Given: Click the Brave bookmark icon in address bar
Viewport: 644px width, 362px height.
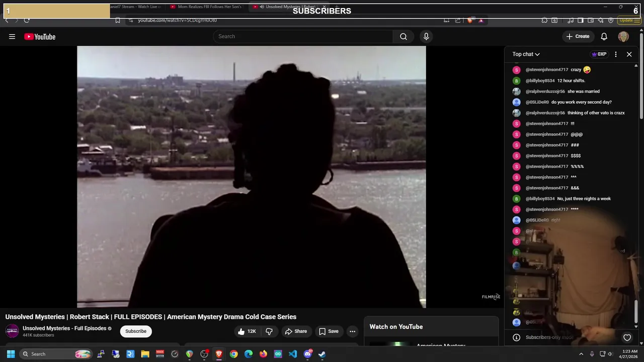Looking at the screenshot, I should (x=118, y=20).
